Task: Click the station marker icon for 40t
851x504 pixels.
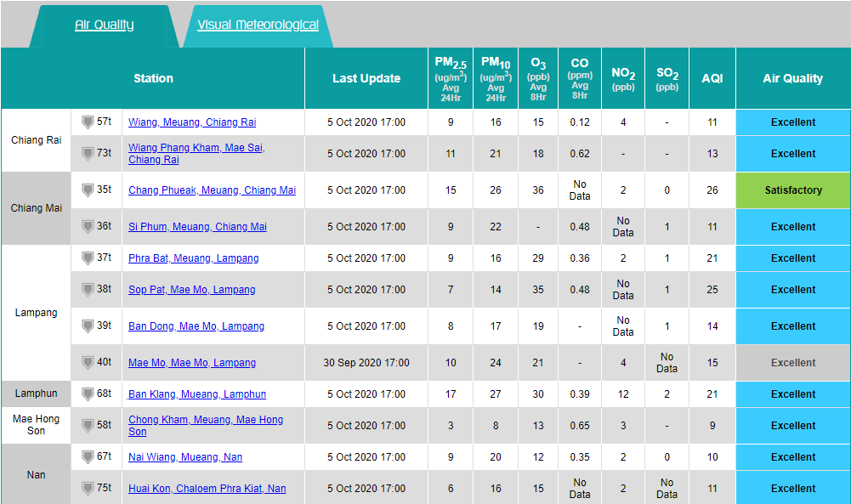Action: point(88,362)
